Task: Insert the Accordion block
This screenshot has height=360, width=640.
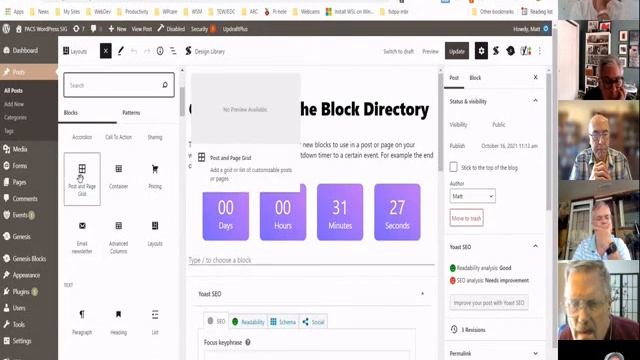Action: point(82,137)
